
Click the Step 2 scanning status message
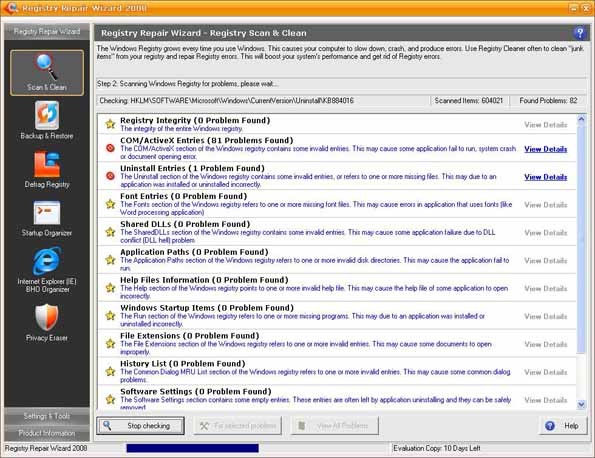187,83
